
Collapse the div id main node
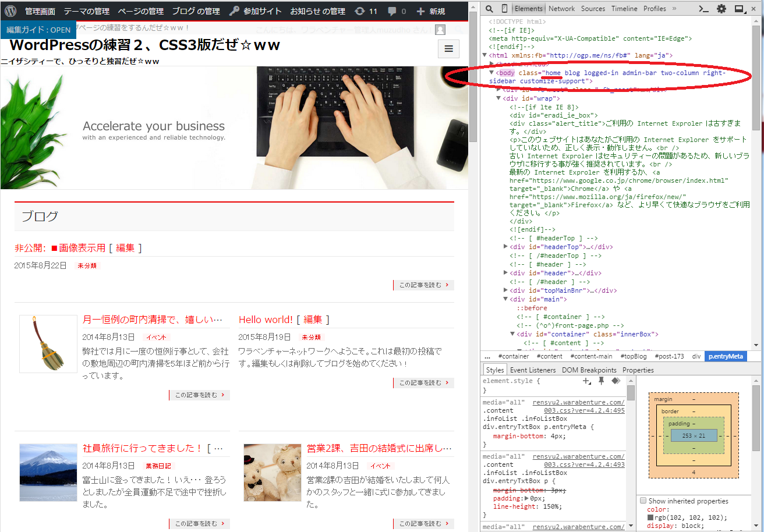(505, 299)
